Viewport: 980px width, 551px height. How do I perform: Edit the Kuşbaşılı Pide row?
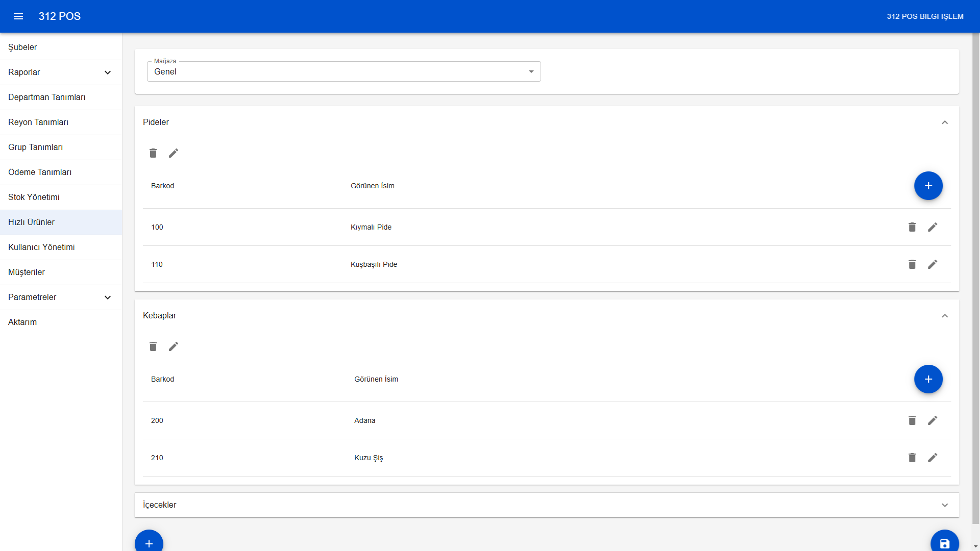click(933, 264)
